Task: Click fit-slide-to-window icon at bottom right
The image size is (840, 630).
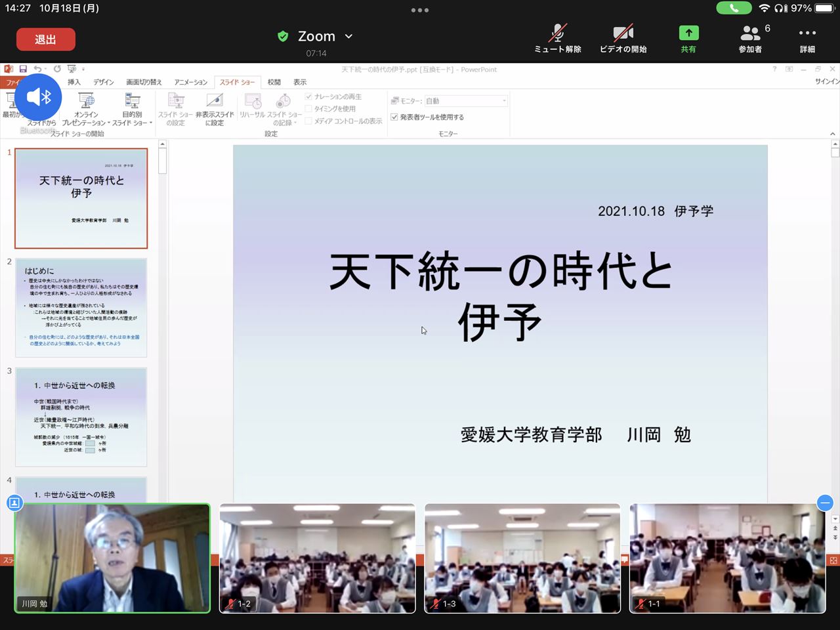Action: [833, 560]
